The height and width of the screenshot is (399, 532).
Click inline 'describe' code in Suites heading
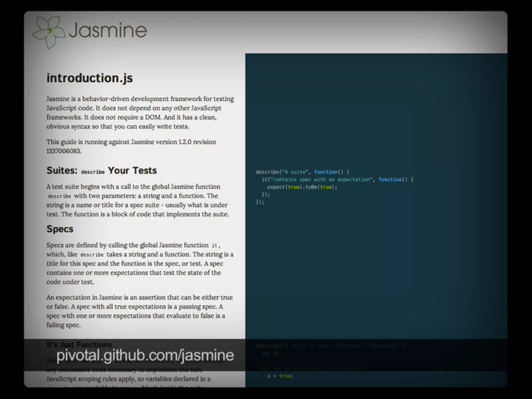(93, 172)
